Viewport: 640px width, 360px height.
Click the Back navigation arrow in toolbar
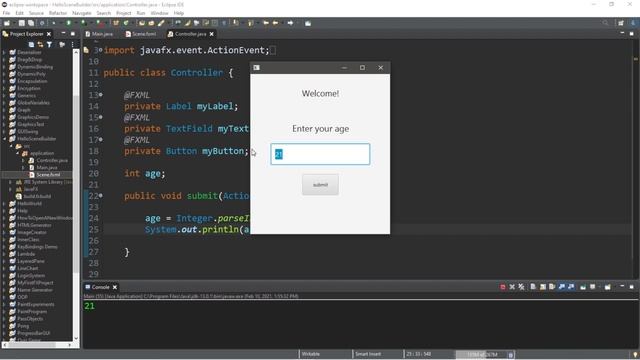[276, 23]
